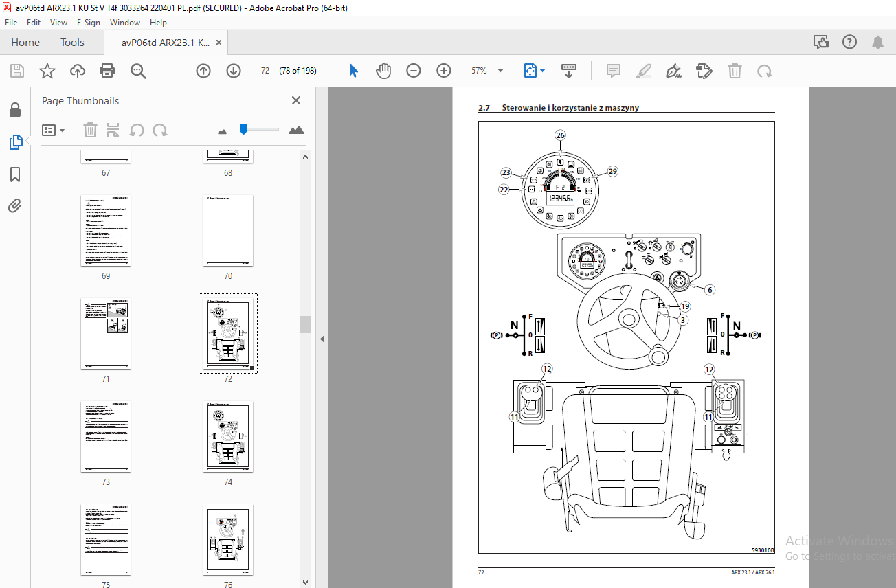Screen dimensions: 896x588
Task: Switch to the Tools tab
Action: [x=72, y=43]
